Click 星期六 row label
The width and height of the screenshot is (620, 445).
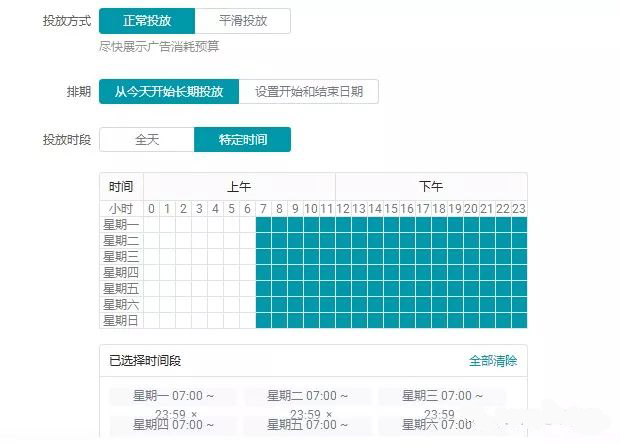click(121, 305)
